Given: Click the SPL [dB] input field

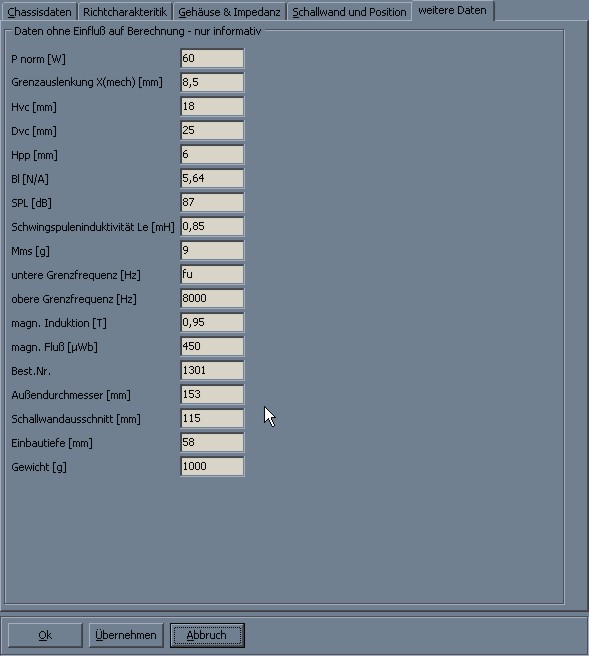Looking at the screenshot, I should click(212, 202).
